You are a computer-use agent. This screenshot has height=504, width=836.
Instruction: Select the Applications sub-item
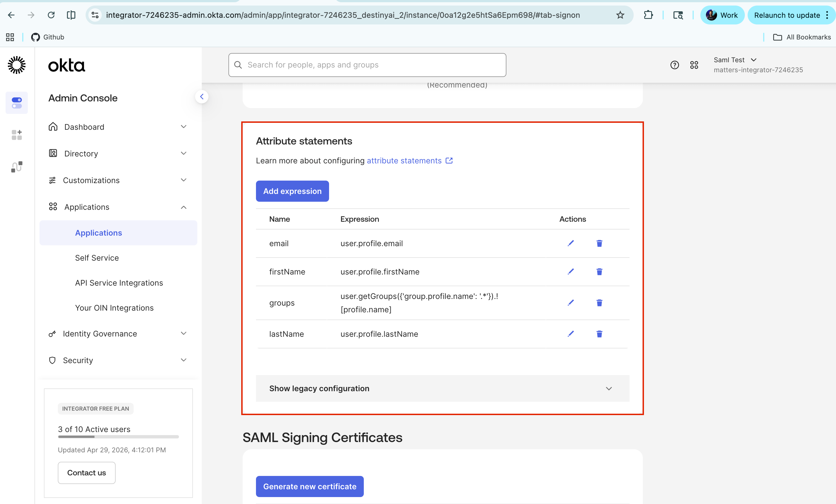pyautogui.click(x=118, y=233)
